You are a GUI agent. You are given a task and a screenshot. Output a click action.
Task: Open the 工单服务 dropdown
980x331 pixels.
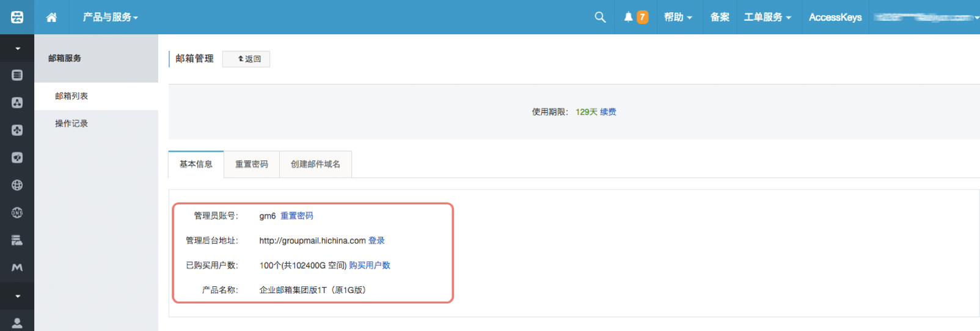[x=767, y=17]
